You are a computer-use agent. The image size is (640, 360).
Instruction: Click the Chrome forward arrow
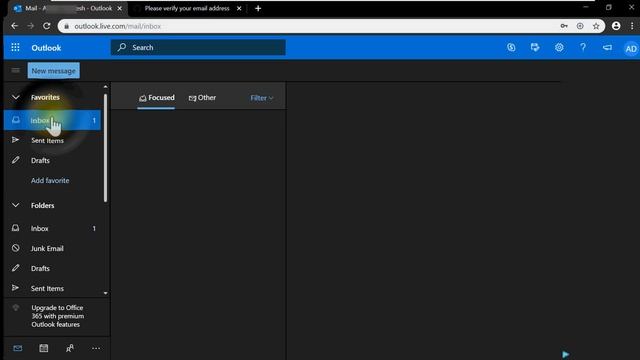[31, 26]
